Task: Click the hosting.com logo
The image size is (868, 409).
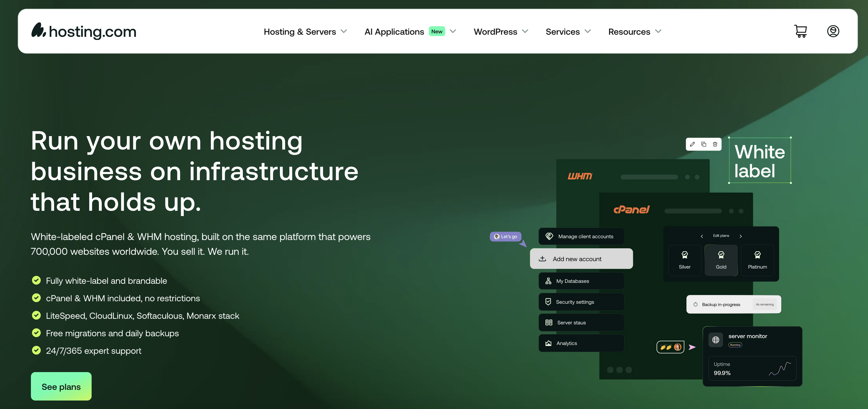Action: click(x=84, y=31)
